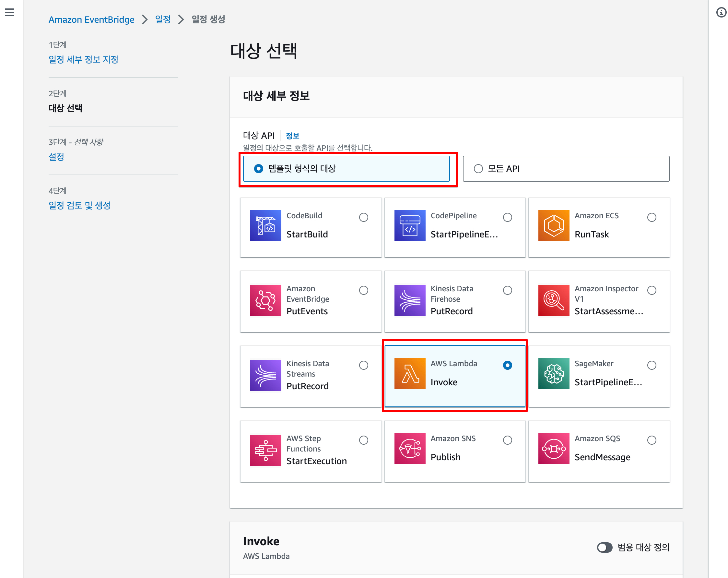The image size is (728, 578).
Task: Click the Amazon SNS Publish icon
Action: 410,448
